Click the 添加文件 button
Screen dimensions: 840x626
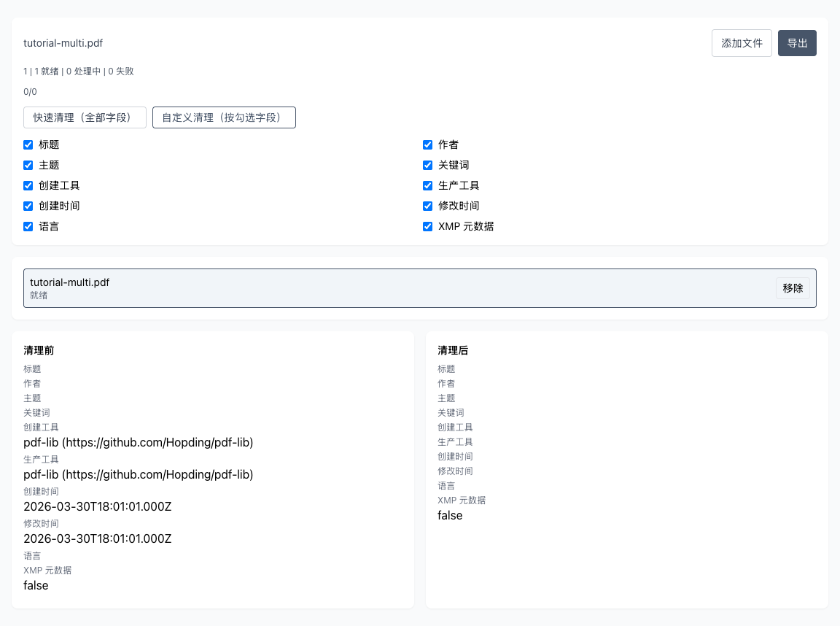[742, 43]
